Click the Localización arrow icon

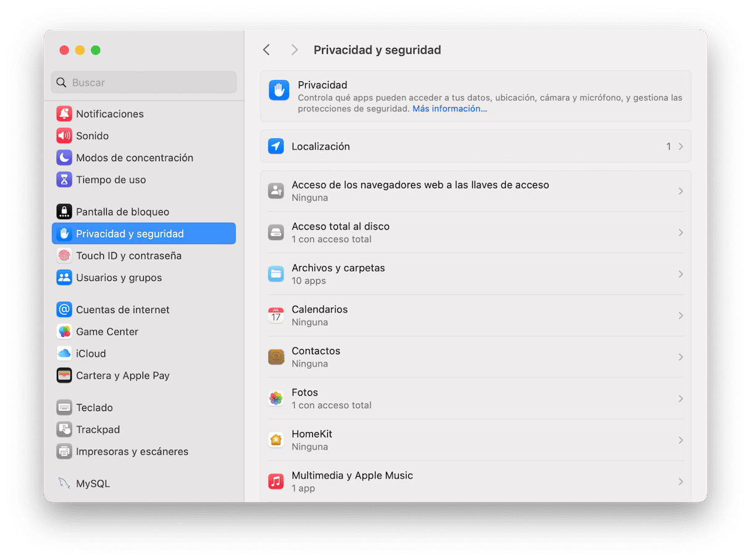(276, 146)
